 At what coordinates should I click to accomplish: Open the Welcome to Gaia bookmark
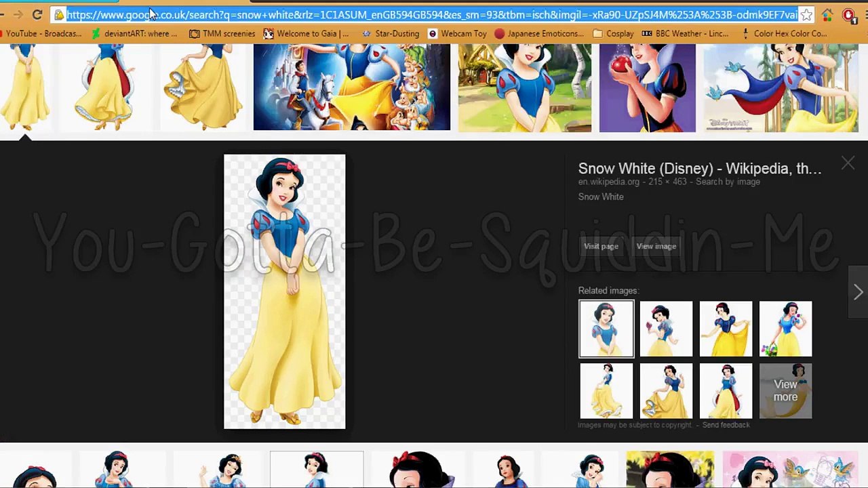pos(306,33)
